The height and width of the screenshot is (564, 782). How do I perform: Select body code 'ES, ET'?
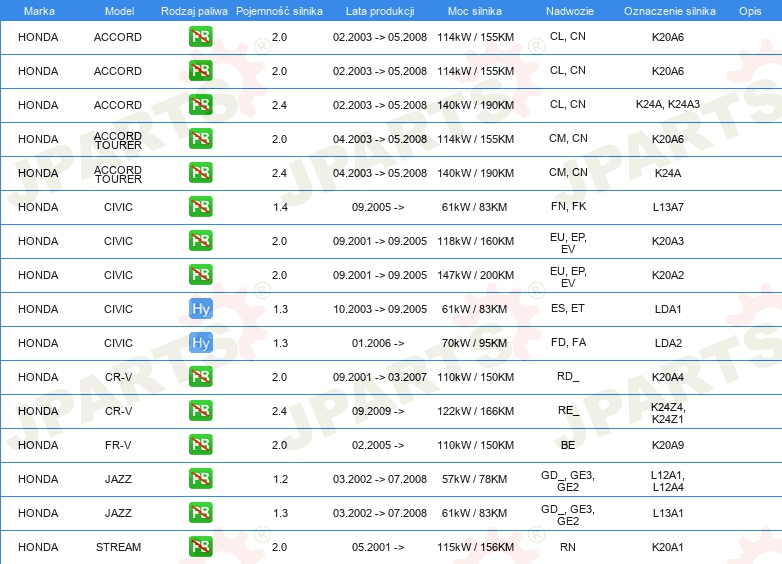click(x=568, y=308)
